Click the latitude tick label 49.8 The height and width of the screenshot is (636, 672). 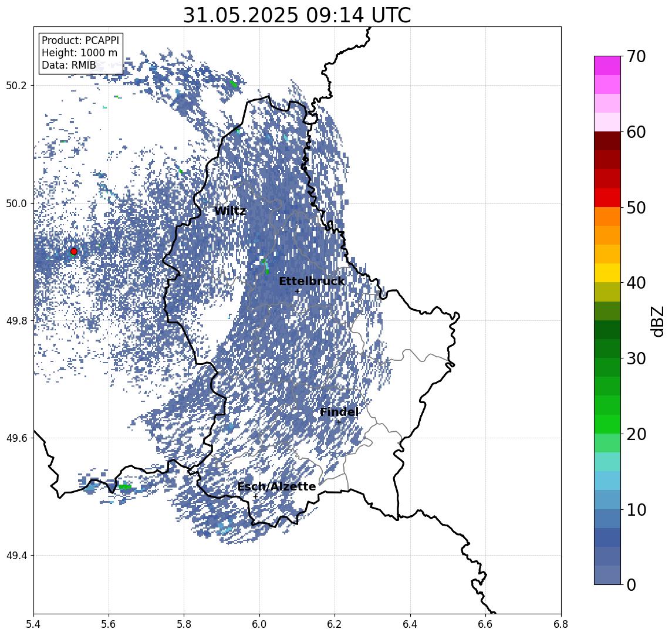pos(16,321)
